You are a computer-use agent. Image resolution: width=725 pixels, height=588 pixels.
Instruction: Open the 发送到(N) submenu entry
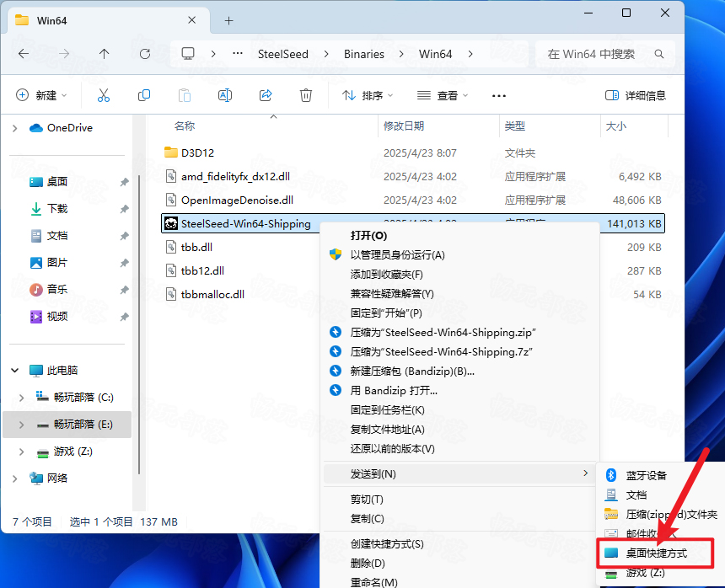click(461, 473)
